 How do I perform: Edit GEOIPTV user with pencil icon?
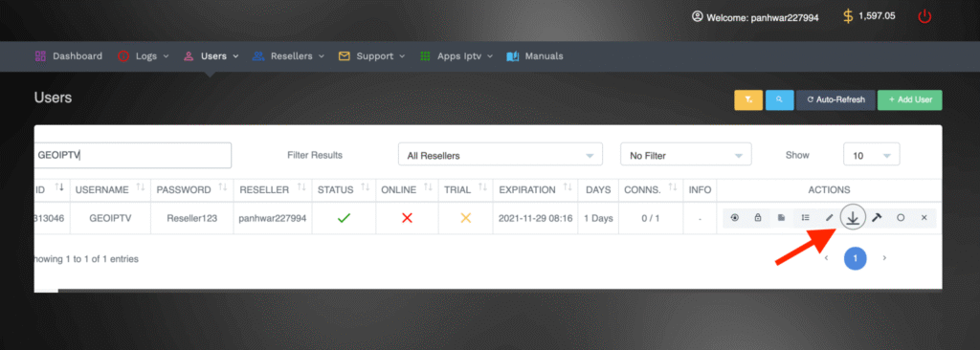(830, 217)
